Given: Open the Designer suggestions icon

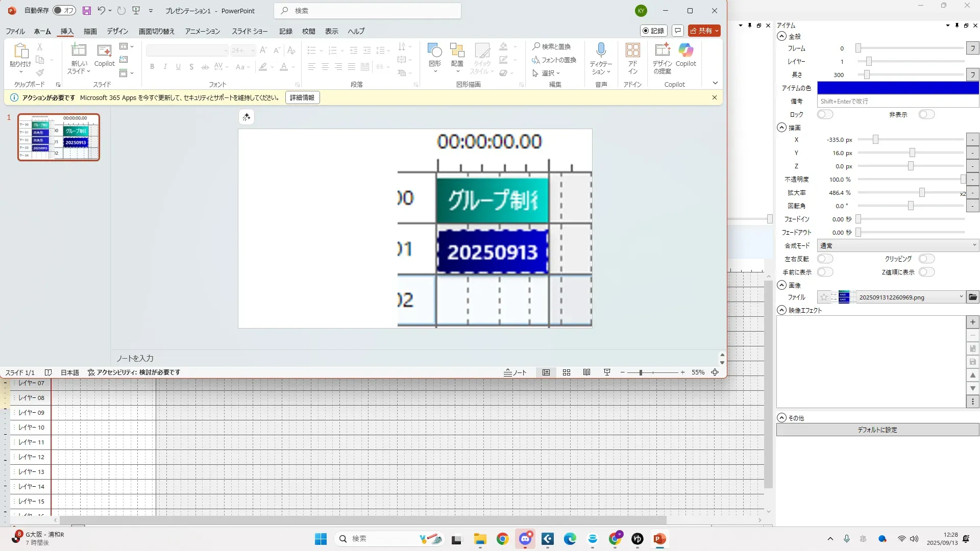Looking at the screenshot, I should pyautogui.click(x=662, y=51).
